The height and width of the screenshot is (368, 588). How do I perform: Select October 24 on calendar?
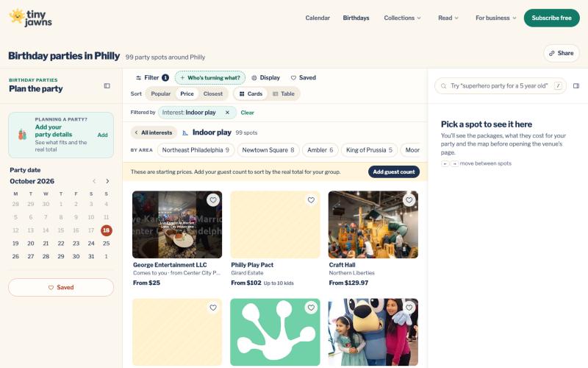(x=91, y=244)
